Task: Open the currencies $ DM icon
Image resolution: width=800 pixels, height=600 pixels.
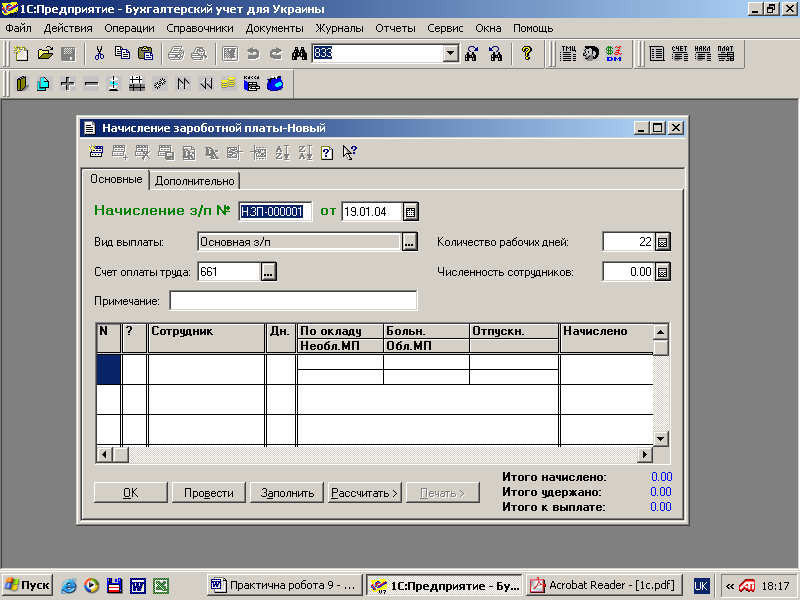Action: coord(614,53)
